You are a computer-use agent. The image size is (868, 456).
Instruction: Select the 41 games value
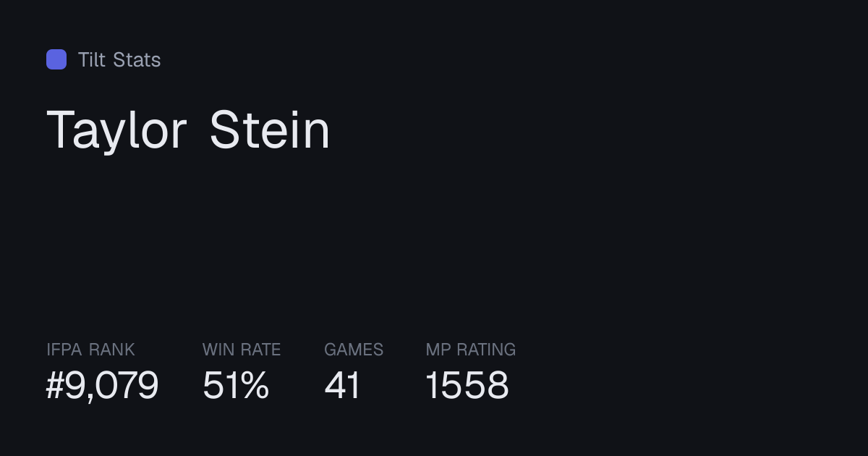[342, 385]
